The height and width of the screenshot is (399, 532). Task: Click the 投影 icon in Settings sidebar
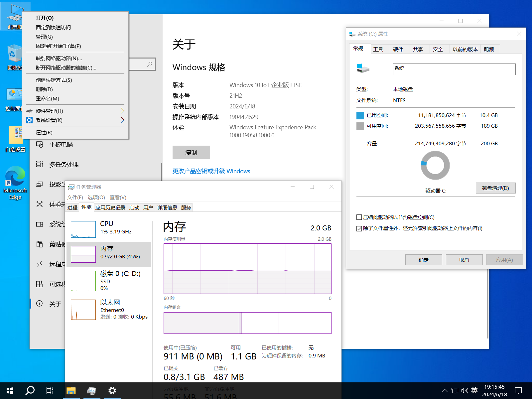click(40, 184)
